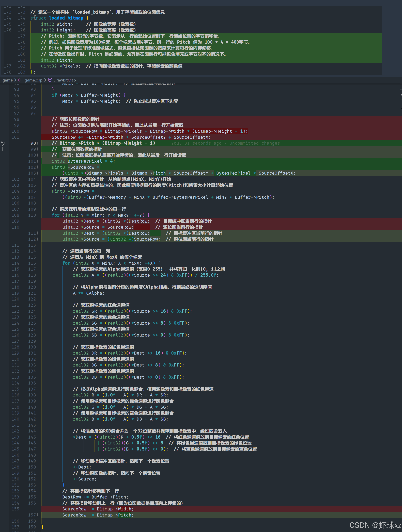
Task: Click the 'uint32 *Pixels;' declaration
Action: click(x=61, y=66)
